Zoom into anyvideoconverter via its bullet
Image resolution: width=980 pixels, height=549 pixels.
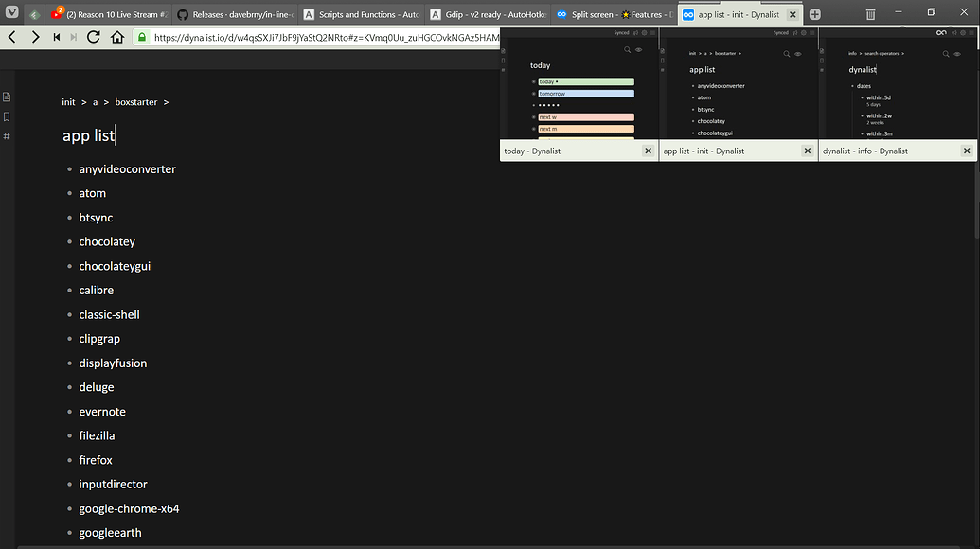click(x=69, y=169)
